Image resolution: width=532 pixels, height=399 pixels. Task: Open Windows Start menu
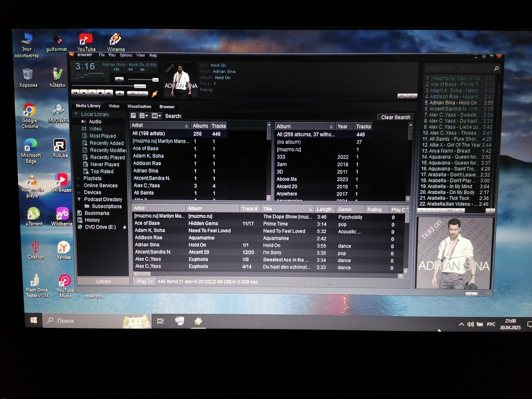[x=34, y=320]
